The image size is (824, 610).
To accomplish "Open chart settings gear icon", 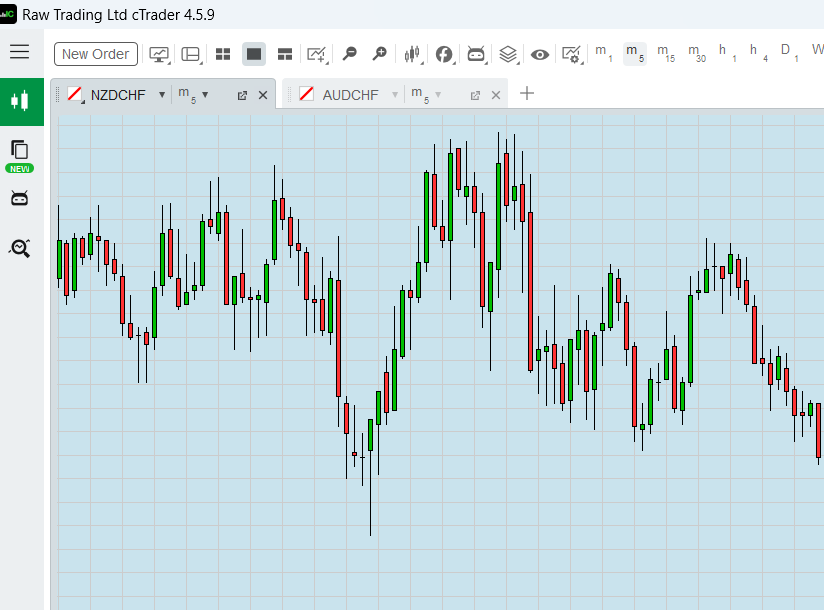I will (x=571, y=54).
